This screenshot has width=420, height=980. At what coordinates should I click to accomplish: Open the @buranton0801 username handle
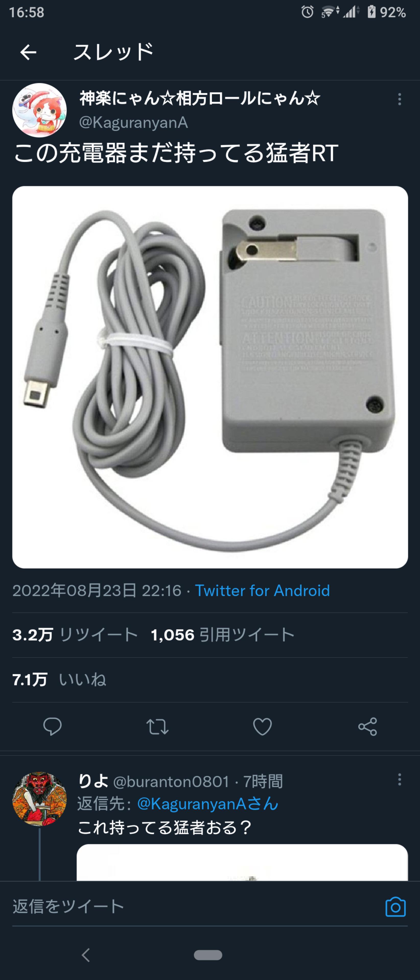coord(171,782)
